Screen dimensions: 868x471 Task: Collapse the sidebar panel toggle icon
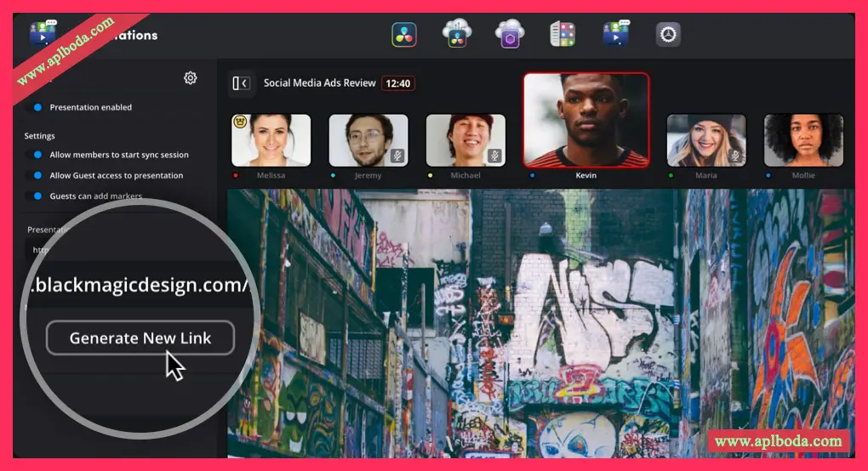[242, 83]
